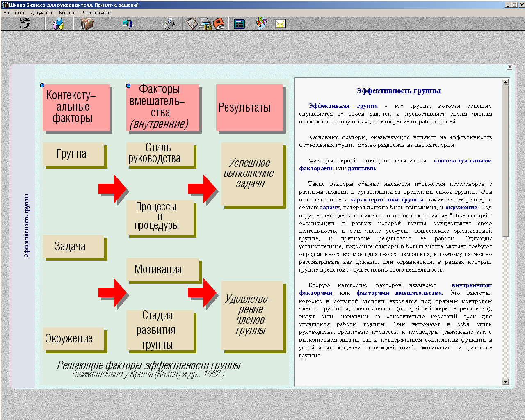Click the printer toolbar icon

168,24
